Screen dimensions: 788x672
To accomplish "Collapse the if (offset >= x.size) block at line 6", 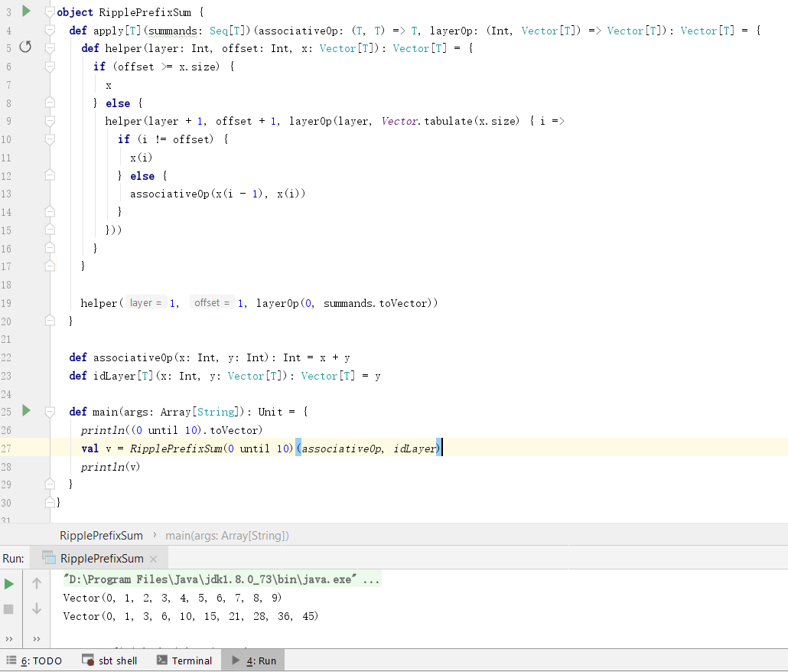I will click(x=49, y=67).
